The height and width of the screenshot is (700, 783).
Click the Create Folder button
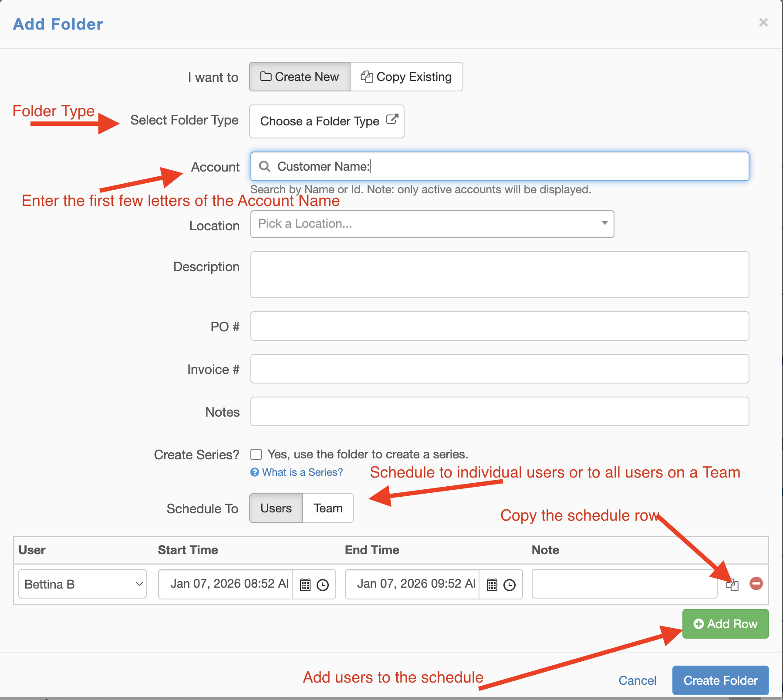click(x=721, y=680)
